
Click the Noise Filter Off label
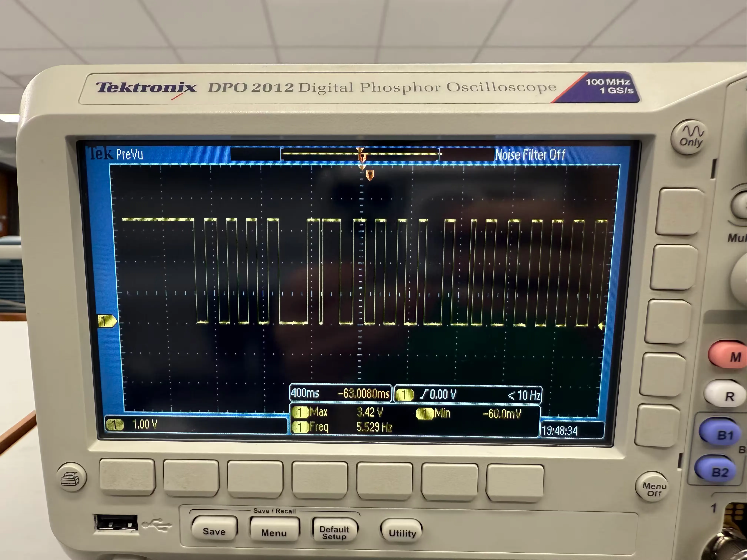pyautogui.click(x=530, y=155)
